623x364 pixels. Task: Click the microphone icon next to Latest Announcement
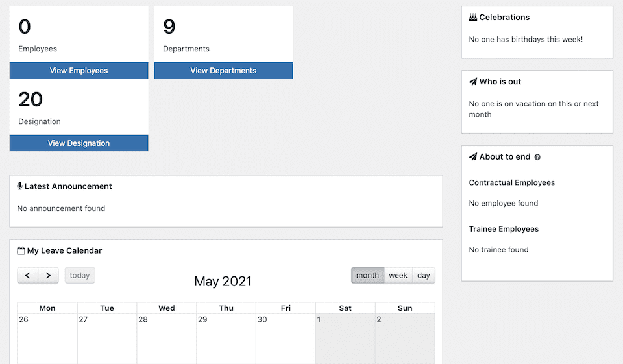[x=19, y=186]
